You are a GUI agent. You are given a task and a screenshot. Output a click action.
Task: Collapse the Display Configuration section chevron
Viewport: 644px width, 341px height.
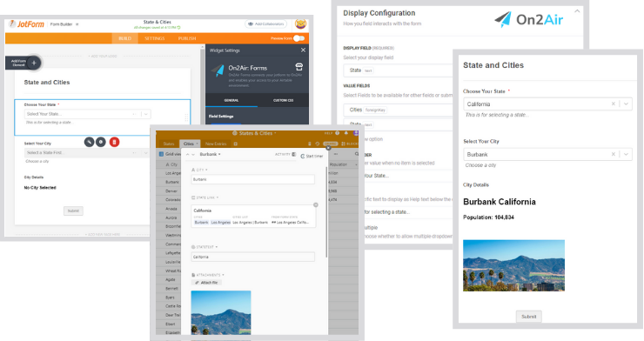577,11
